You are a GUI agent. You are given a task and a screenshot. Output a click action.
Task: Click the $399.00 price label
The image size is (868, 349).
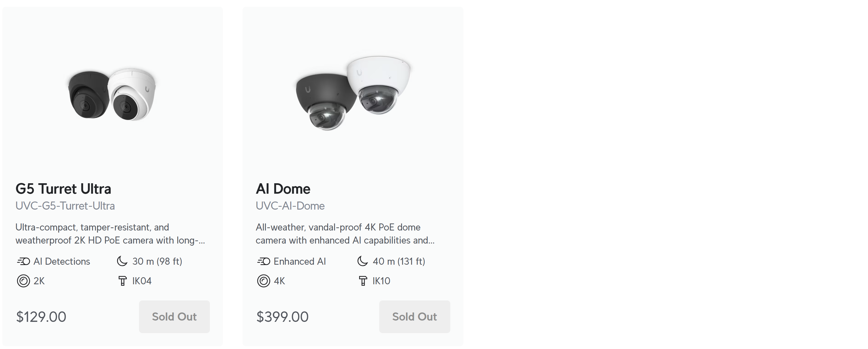(282, 317)
